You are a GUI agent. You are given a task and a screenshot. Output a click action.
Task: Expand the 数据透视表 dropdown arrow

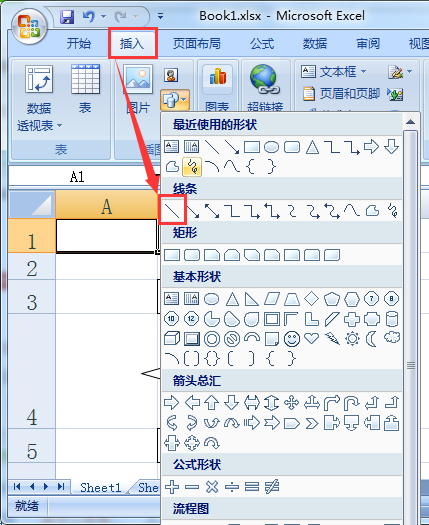(x=60, y=126)
